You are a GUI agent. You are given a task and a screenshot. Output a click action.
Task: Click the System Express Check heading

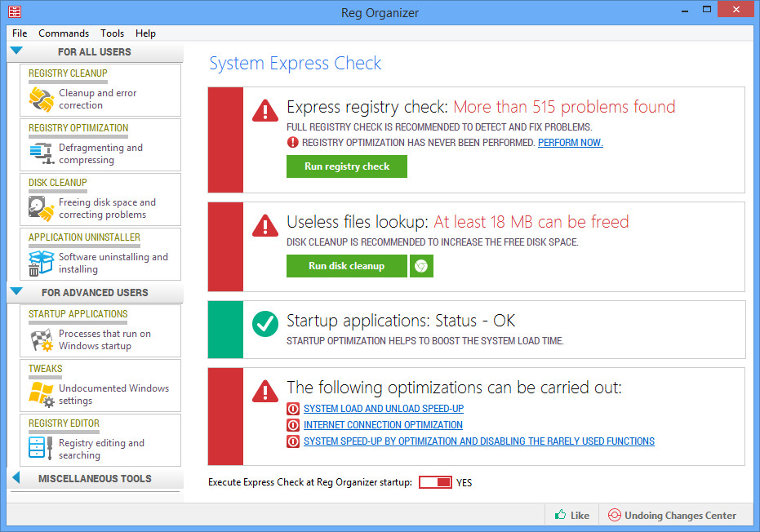click(296, 64)
